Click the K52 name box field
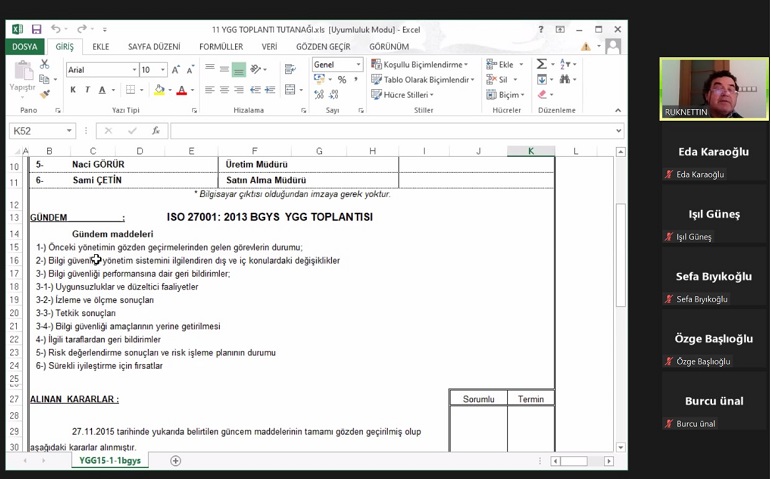The width and height of the screenshot is (771, 479). click(x=36, y=131)
